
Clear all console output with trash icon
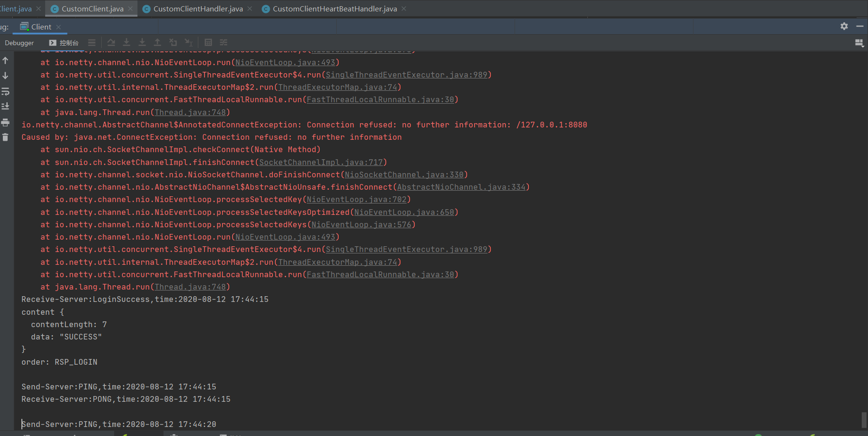(x=5, y=137)
